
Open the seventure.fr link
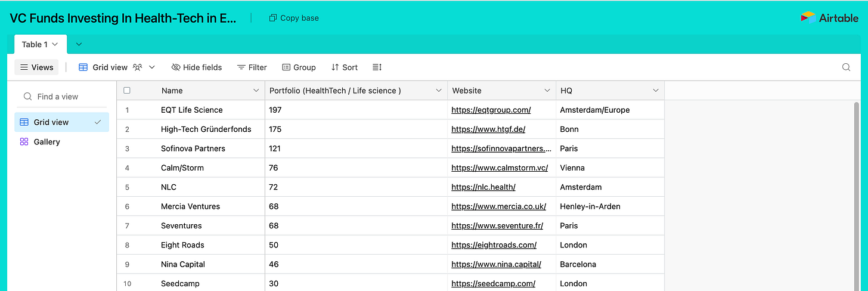(497, 225)
